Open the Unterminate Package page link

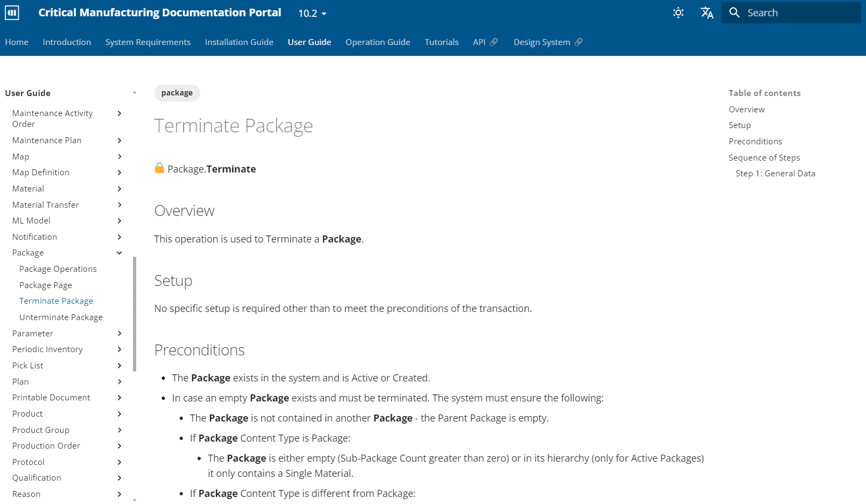[61, 317]
